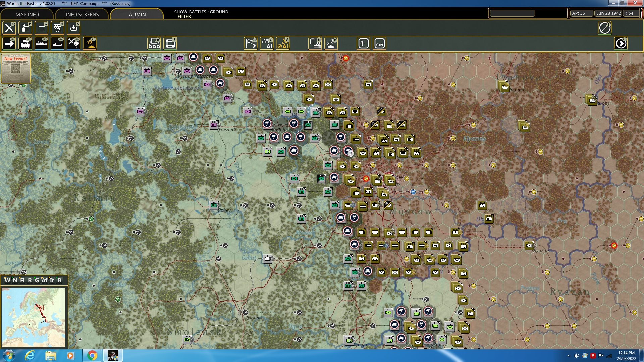Open the game options list icon G
This screenshot has width=644, height=362.
(x=41, y=28)
